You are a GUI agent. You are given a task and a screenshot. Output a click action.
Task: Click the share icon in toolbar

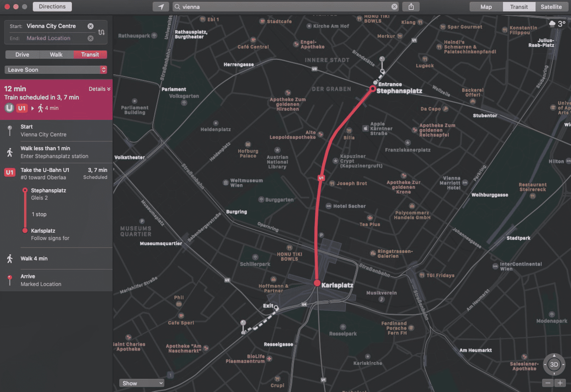coord(411,7)
